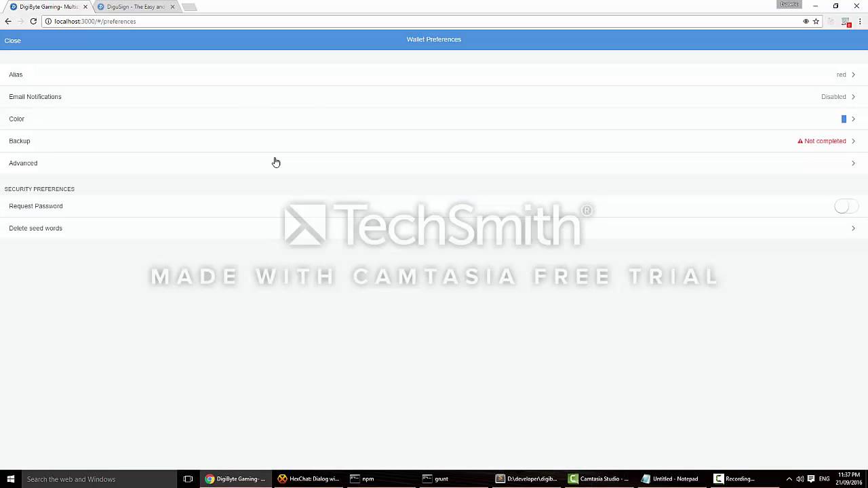Screen dimensions: 868x488
Task: Open the Color preference row
Action: [434, 119]
